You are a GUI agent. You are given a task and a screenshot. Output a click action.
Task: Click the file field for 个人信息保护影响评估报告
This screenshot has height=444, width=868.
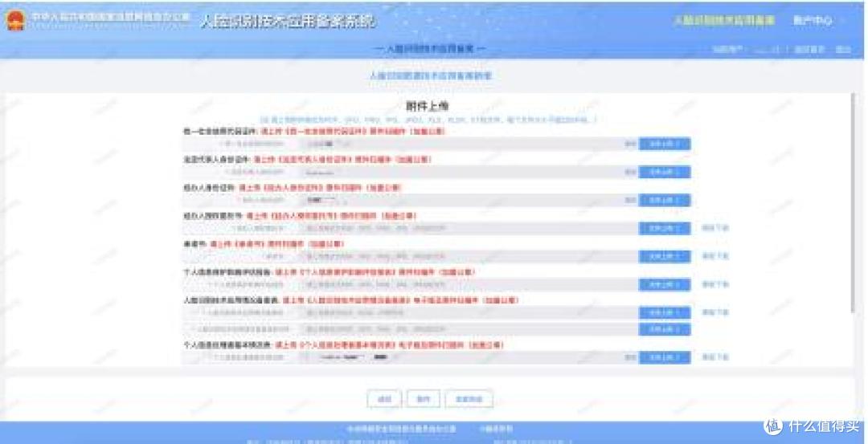(x=469, y=285)
